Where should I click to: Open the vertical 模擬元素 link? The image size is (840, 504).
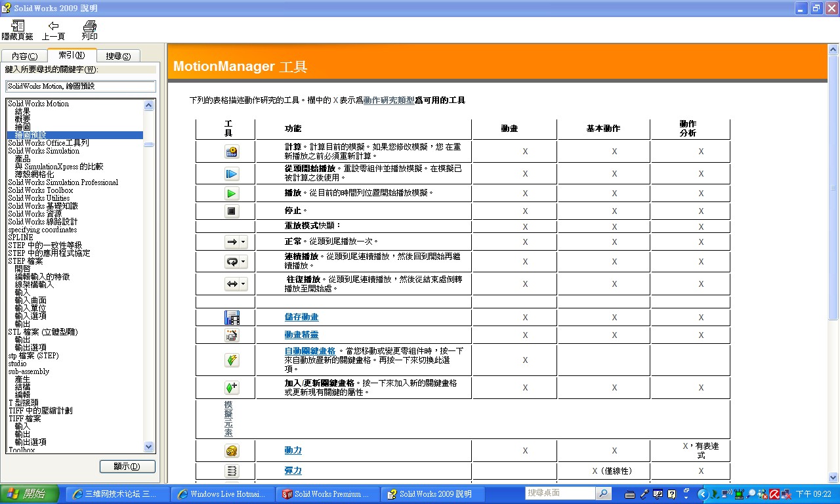228,419
